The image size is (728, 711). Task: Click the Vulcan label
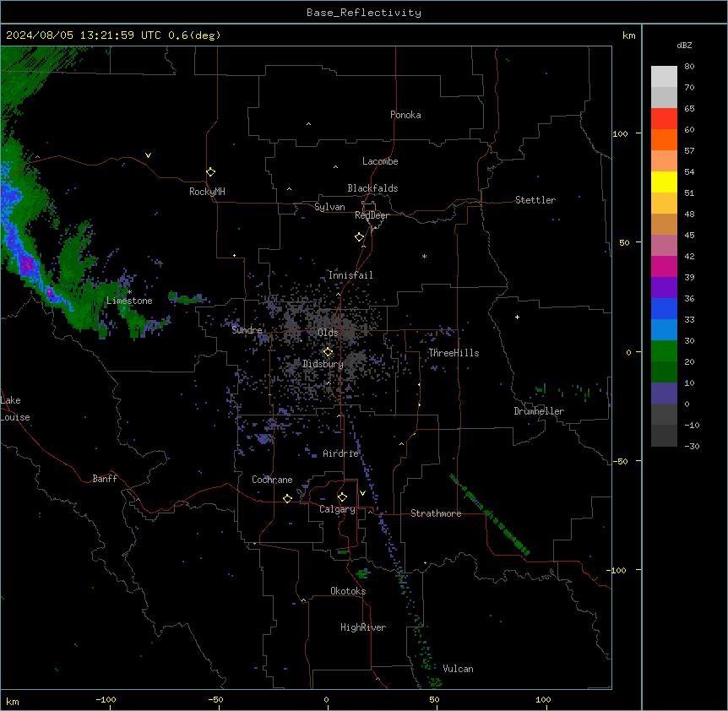click(459, 669)
